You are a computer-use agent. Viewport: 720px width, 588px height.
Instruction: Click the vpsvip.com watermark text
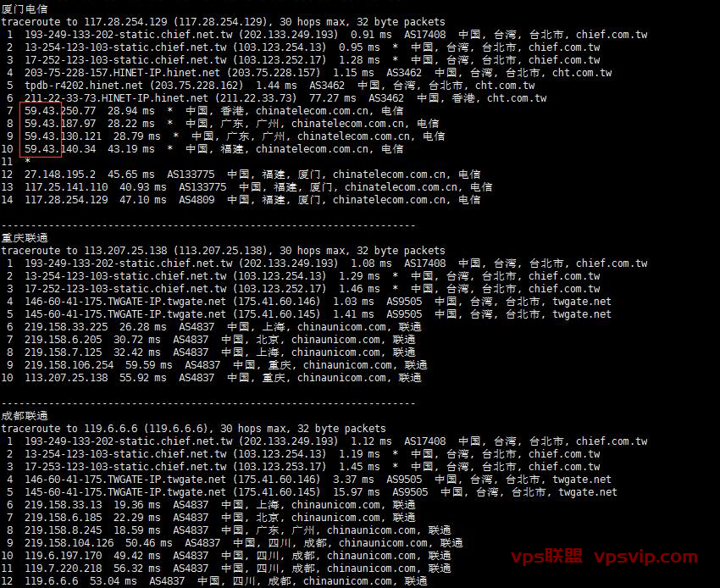point(645,557)
